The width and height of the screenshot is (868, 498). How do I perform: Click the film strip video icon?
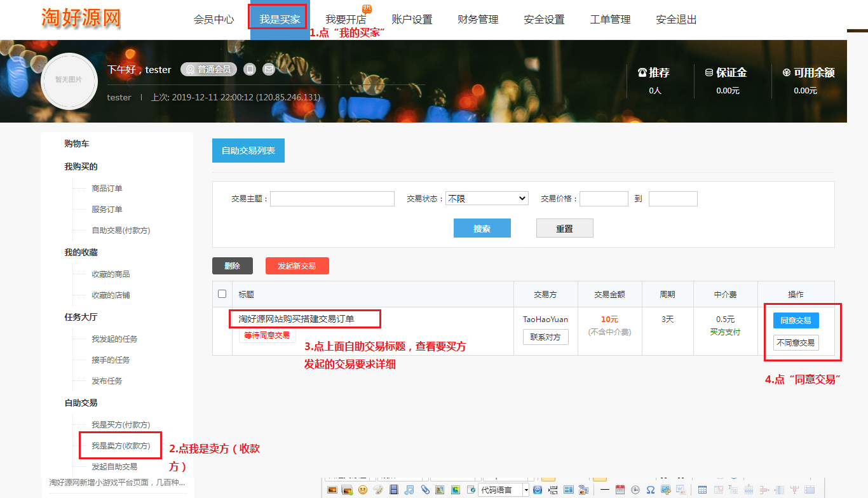(x=394, y=490)
